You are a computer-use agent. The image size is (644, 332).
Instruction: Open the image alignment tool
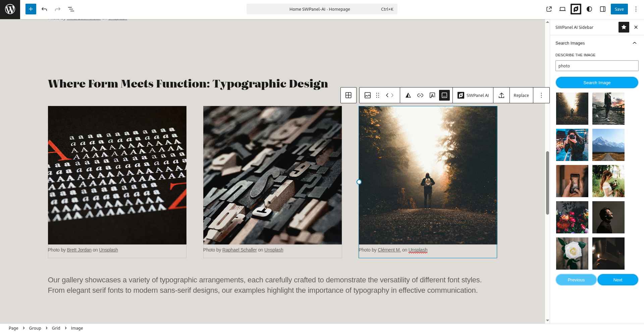(368, 95)
